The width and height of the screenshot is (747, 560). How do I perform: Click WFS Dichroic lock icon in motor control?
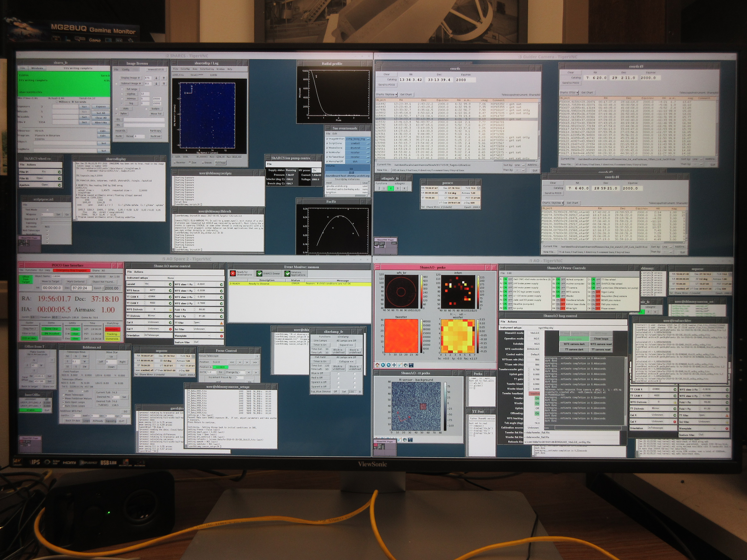point(170,309)
